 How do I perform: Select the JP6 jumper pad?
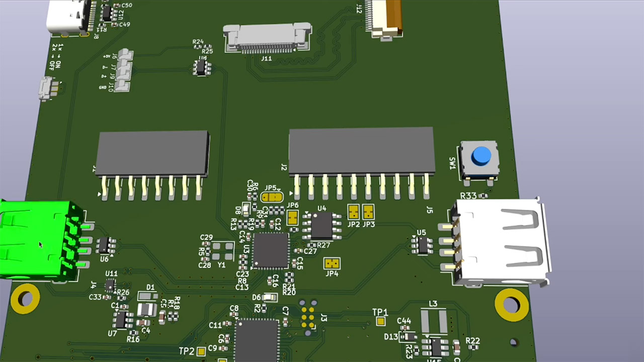pyautogui.click(x=293, y=217)
